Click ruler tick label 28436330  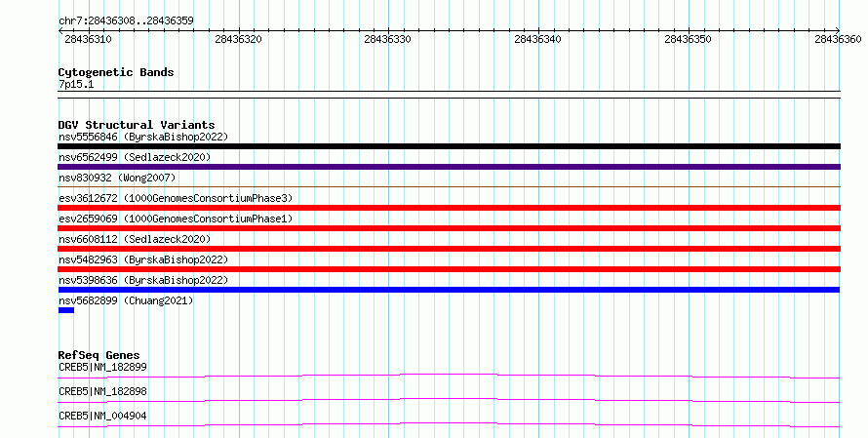point(387,39)
